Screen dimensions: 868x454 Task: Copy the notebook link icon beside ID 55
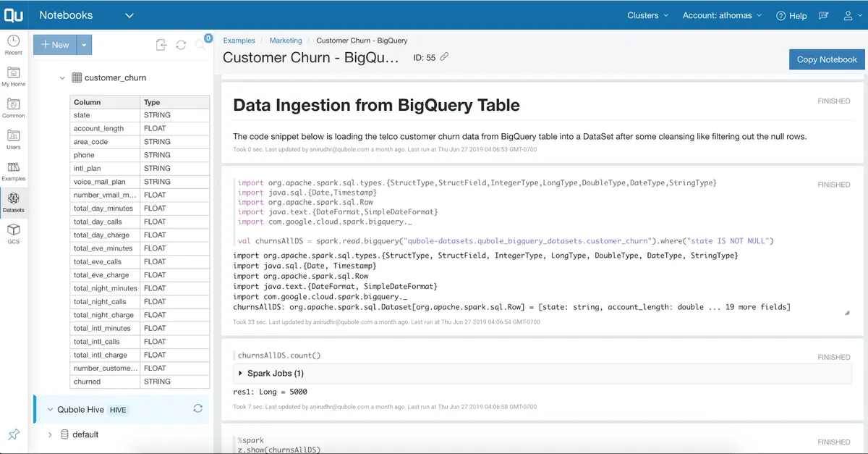click(x=444, y=56)
